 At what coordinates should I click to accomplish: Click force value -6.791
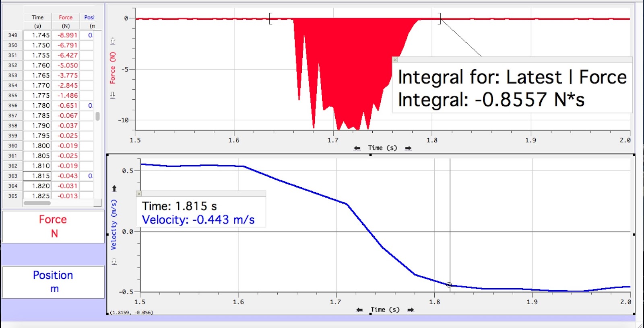(x=66, y=45)
